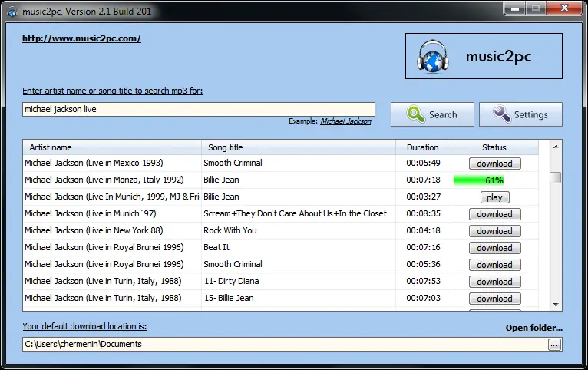The image size is (588, 370).
Task: Click the app icon in the title bar
Action: tap(12, 12)
